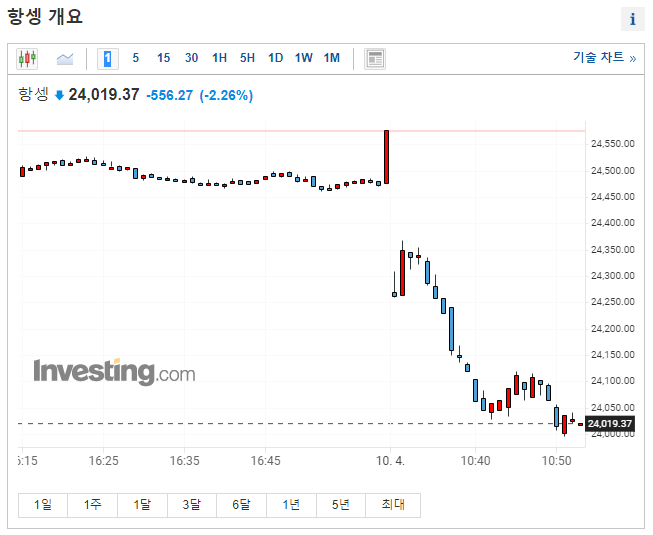Select the 1달 range tab

click(142, 505)
